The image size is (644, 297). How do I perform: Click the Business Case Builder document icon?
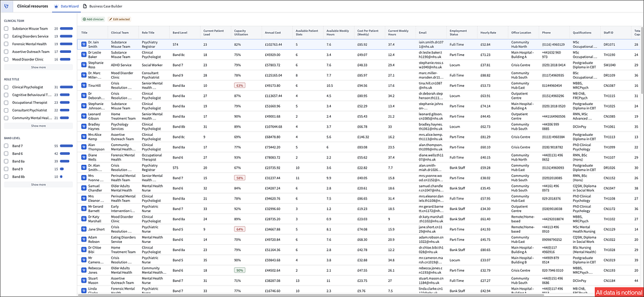(85, 6)
